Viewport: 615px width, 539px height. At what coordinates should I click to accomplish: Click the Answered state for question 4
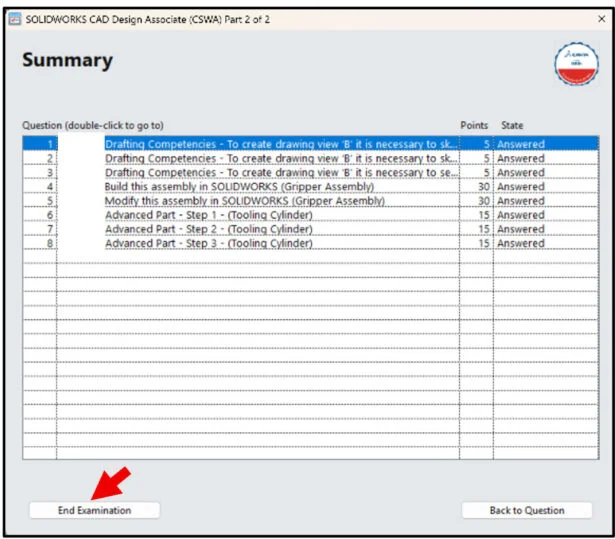tap(521, 187)
